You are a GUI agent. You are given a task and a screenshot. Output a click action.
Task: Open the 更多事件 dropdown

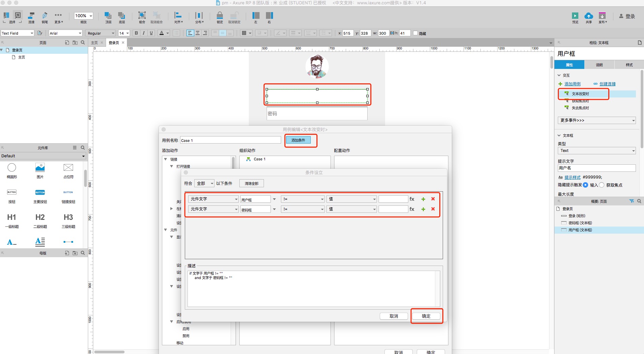click(597, 120)
